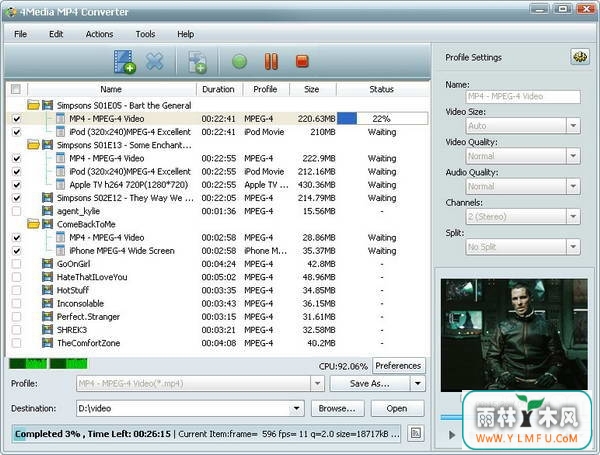
Task: Stop conversion with the red stop icon
Action: [x=302, y=61]
